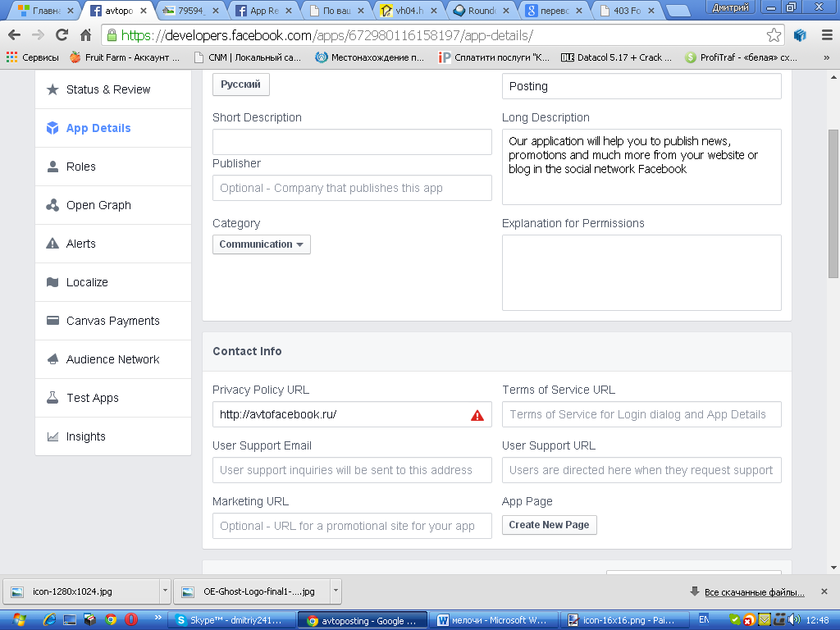
Task: Open dropdown for icon-1280x1024.jpg download
Action: [165, 591]
